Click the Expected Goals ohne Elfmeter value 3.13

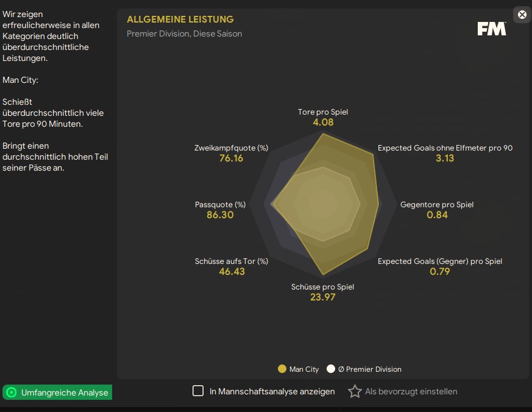(x=445, y=158)
